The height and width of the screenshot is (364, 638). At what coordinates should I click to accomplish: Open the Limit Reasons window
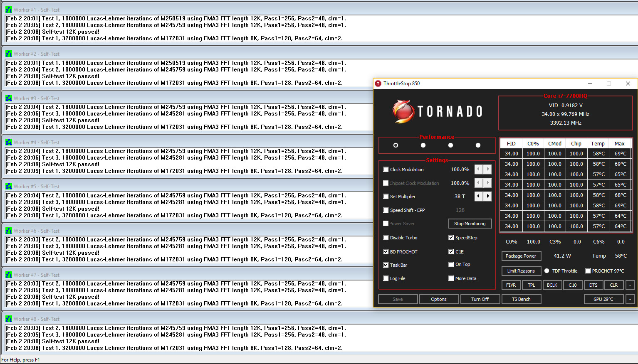tap(521, 271)
